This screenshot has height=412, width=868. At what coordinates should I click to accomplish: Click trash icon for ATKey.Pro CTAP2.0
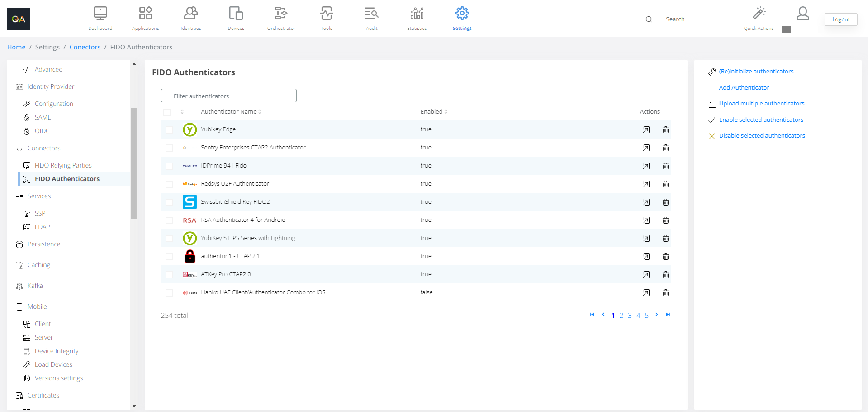point(665,275)
